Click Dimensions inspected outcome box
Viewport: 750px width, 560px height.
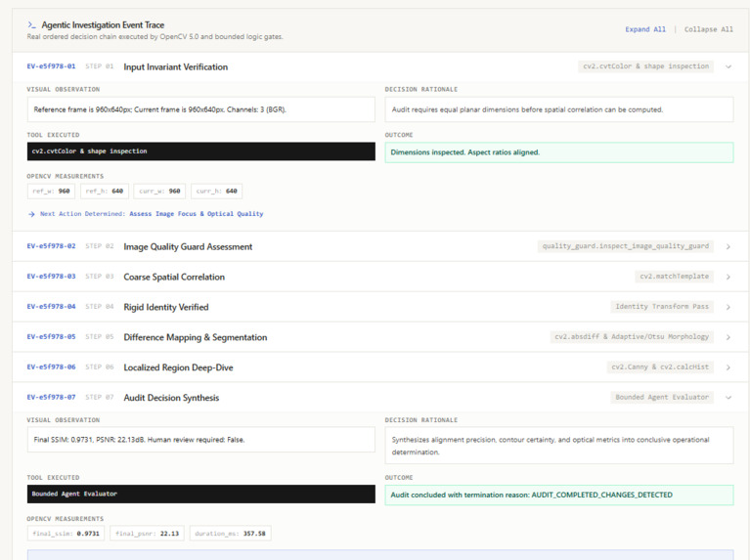click(x=559, y=152)
